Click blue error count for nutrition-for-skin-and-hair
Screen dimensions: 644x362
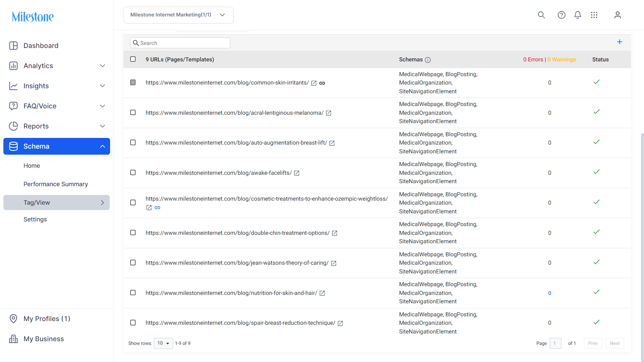[550, 293]
